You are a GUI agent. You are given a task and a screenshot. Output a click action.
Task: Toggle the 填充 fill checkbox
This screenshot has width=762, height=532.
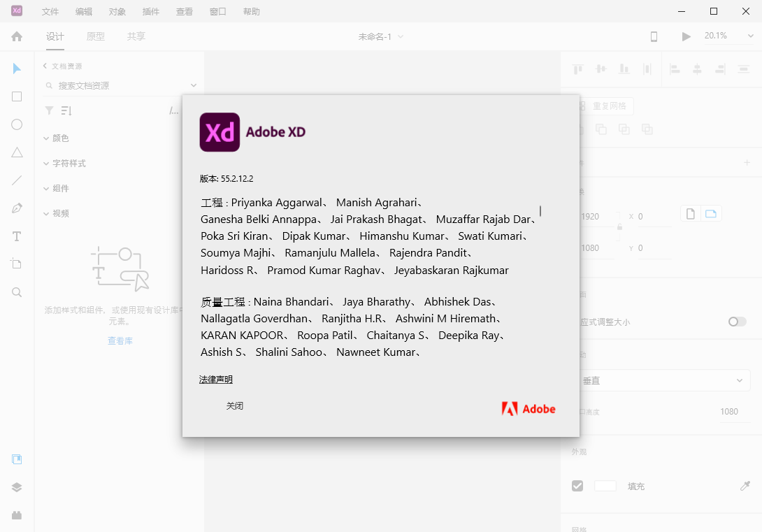click(x=577, y=486)
